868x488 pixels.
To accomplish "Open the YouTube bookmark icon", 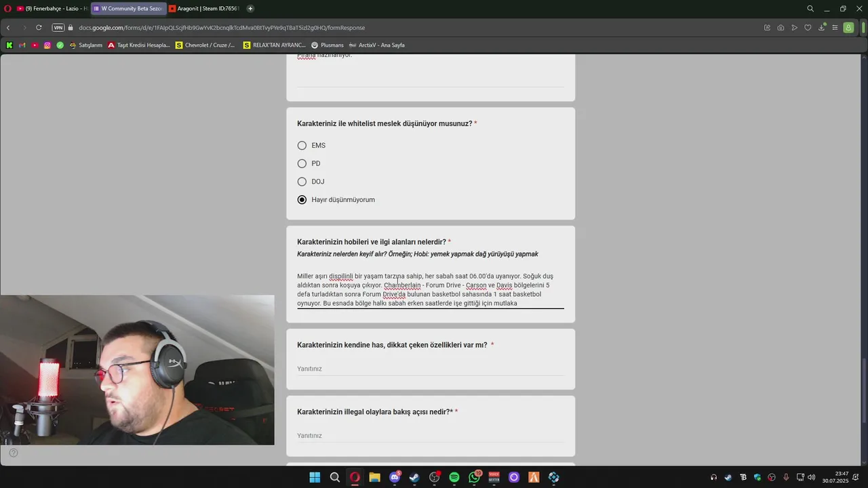I will (x=35, y=45).
